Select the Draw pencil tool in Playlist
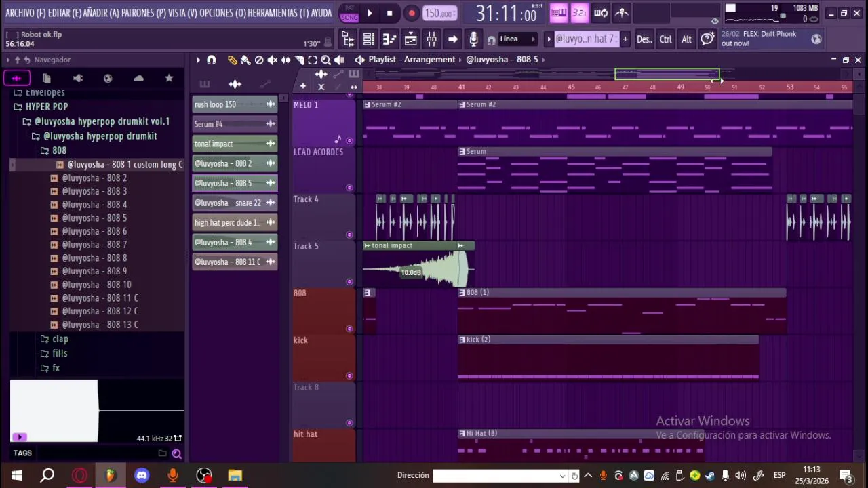 (233, 60)
